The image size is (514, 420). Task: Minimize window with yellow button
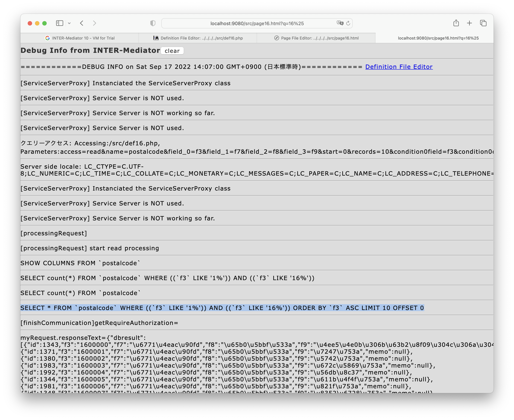[x=37, y=23]
